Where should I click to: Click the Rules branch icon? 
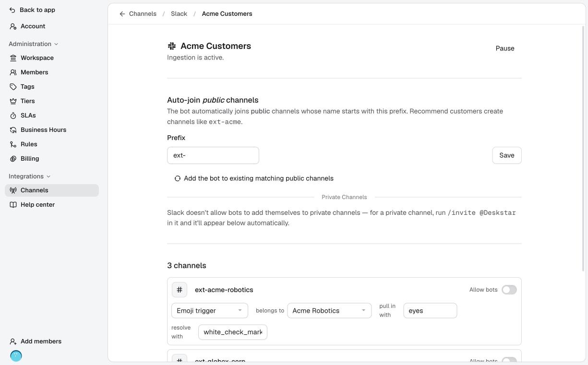pos(13,144)
